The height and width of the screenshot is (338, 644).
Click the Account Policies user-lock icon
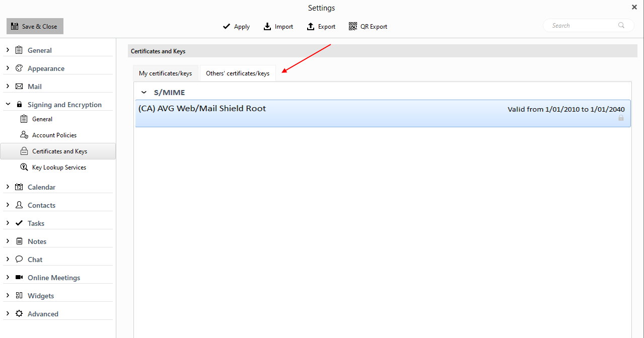(x=24, y=135)
